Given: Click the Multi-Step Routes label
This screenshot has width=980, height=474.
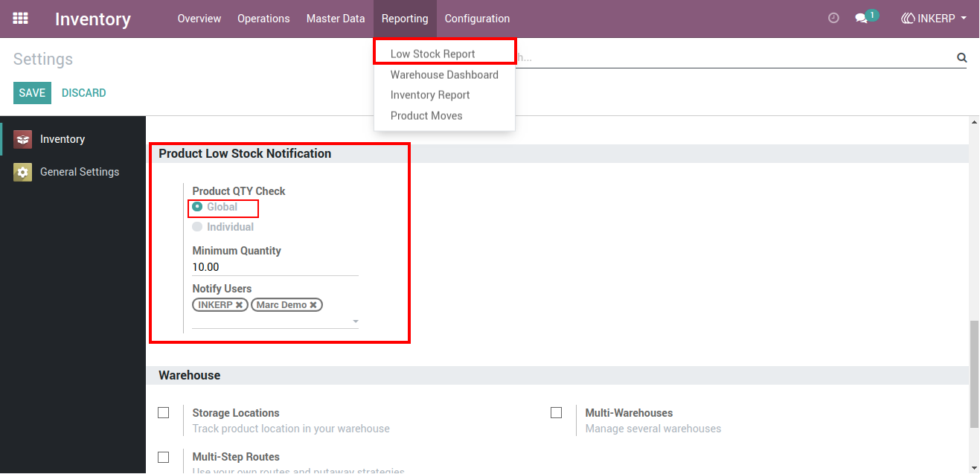Looking at the screenshot, I should click(236, 457).
